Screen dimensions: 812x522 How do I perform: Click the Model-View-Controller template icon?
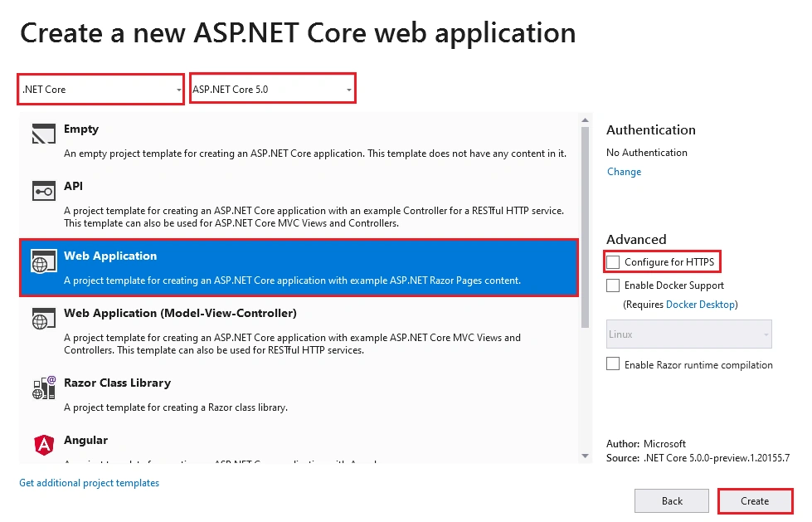(43, 319)
